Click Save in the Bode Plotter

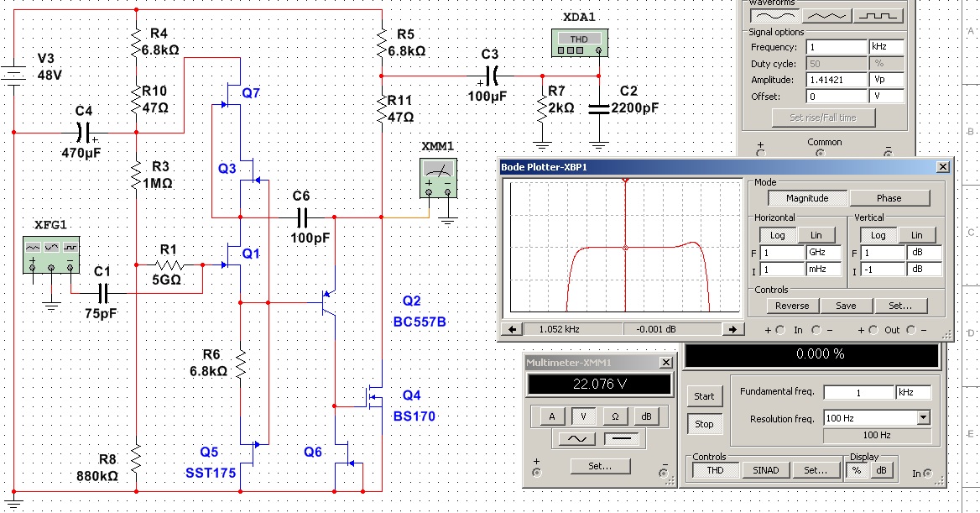point(846,306)
